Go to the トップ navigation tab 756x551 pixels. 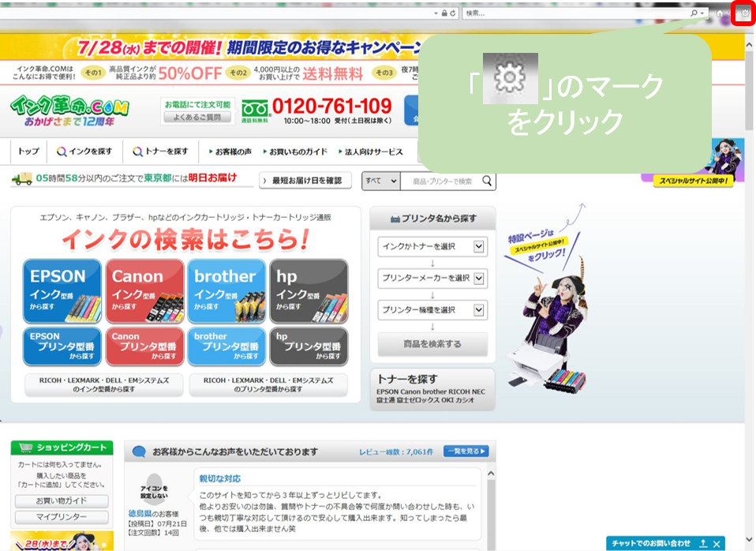pos(28,152)
